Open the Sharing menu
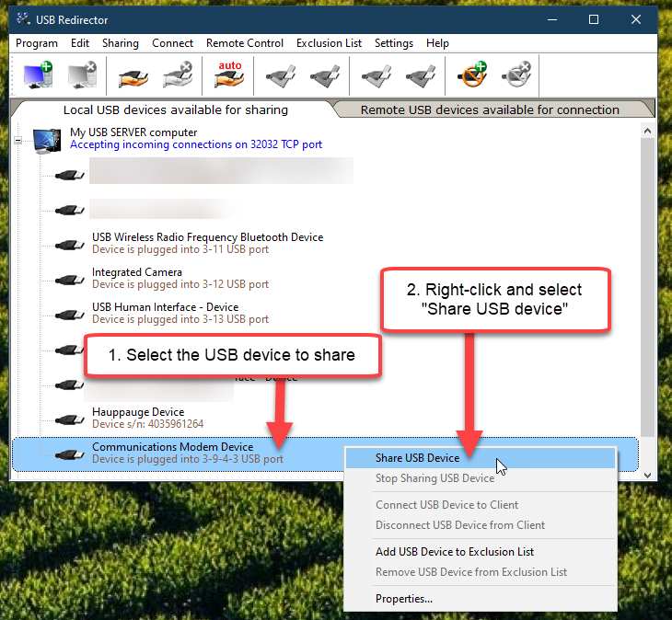Image resolution: width=672 pixels, height=620 pixels. 120,43
